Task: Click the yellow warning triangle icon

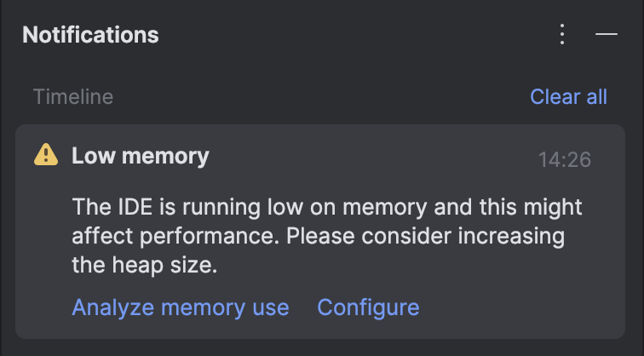Action: tap(46, 155)
